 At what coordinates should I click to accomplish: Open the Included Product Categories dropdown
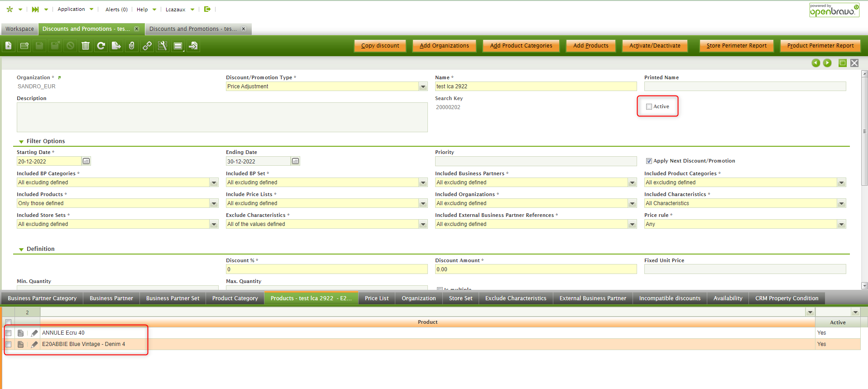point(841,182)
